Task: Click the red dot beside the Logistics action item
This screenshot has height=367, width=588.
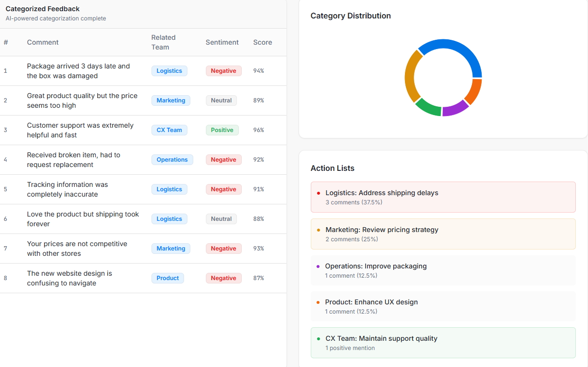Action: coord(318,193)
